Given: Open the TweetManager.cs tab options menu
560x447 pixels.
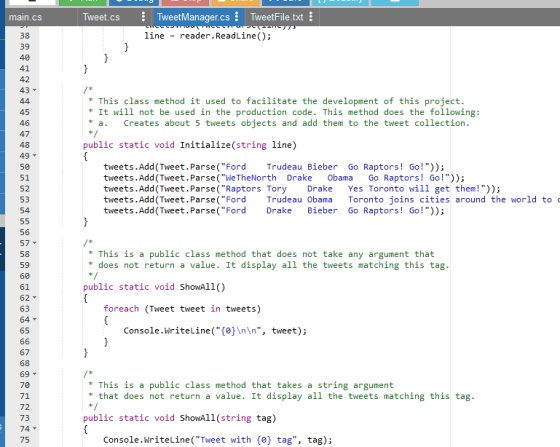Looking at the screenshot, I should pos(237,16).
